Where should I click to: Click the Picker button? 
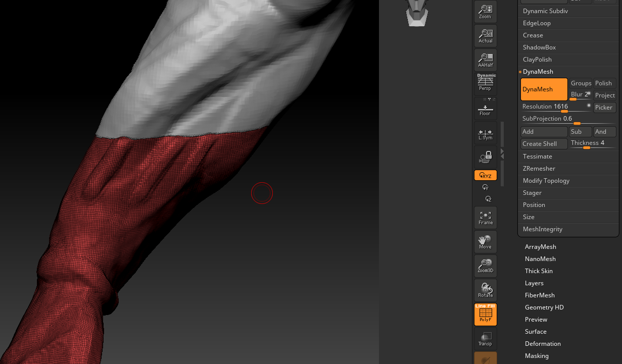click(x=605, y=108)
